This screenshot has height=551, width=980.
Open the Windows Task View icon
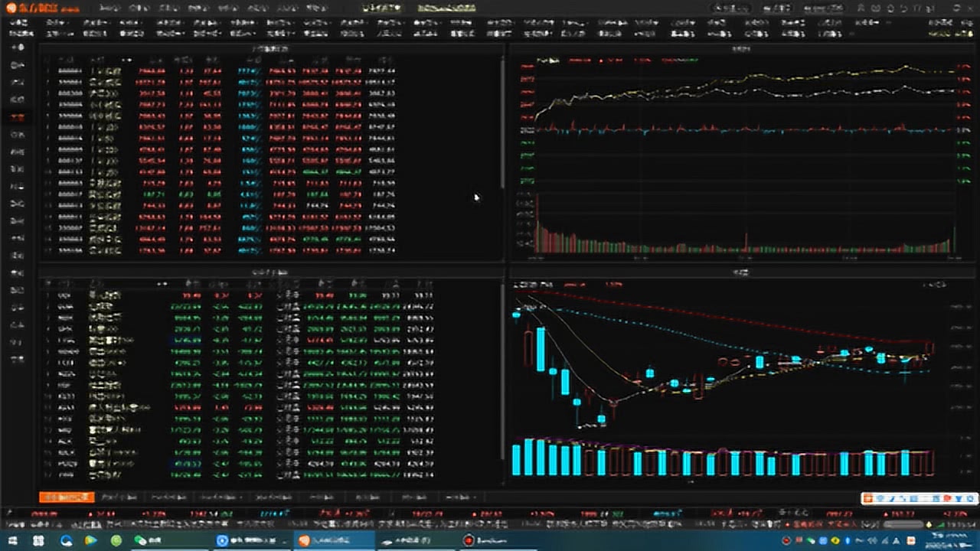[38, 540]
